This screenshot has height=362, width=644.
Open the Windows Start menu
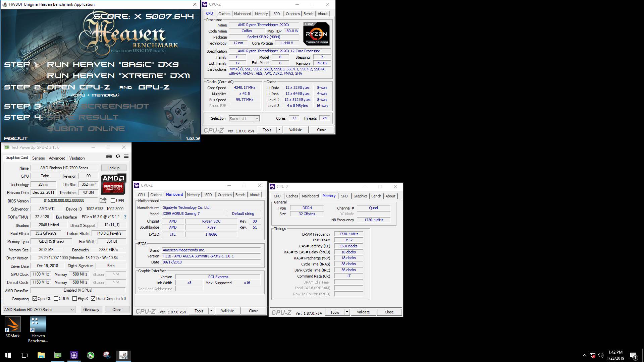point(8,355)
